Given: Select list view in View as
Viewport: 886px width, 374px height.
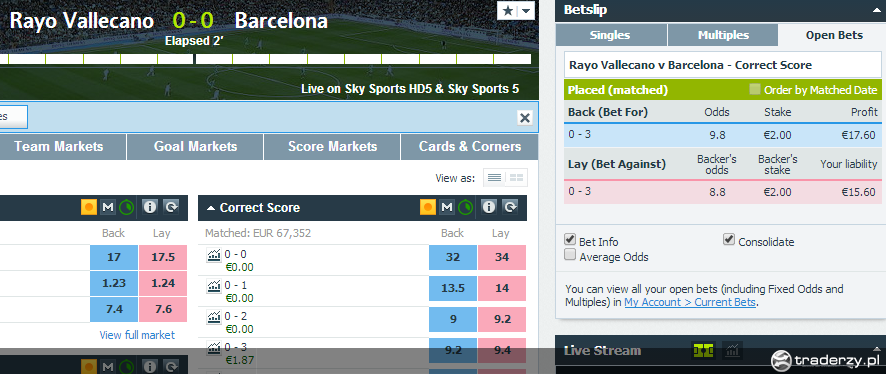Looking at the screenshot, I should (x=494, y=178).
